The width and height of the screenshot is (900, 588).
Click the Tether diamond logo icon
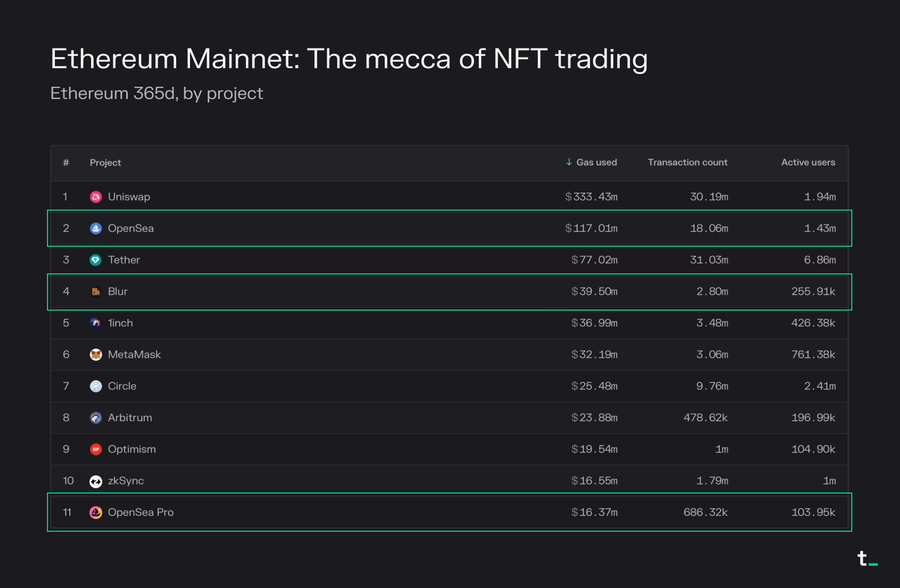pos(95,260)
